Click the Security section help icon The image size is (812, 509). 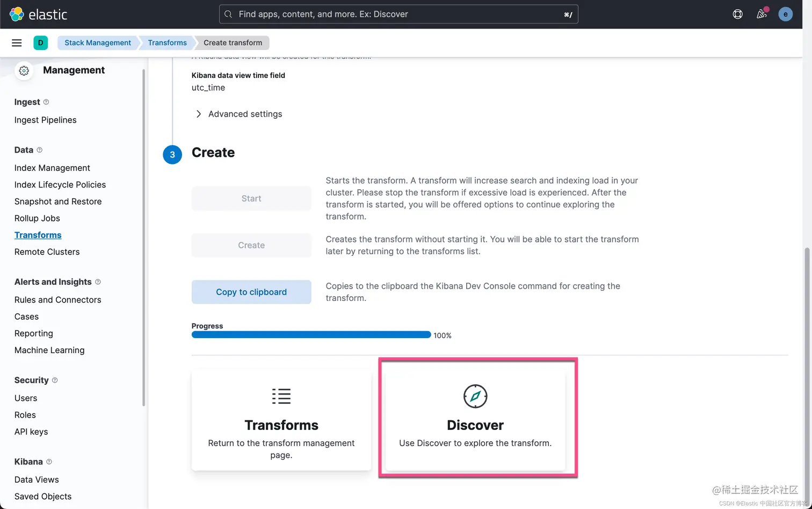(55, 380)
